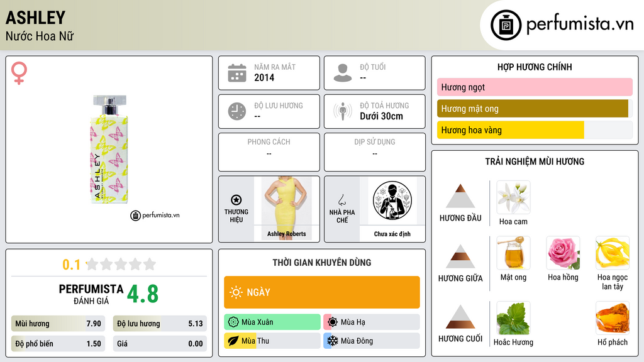
Task: Click the Hoắc Hương patchouli image
Action: point(513,318)
